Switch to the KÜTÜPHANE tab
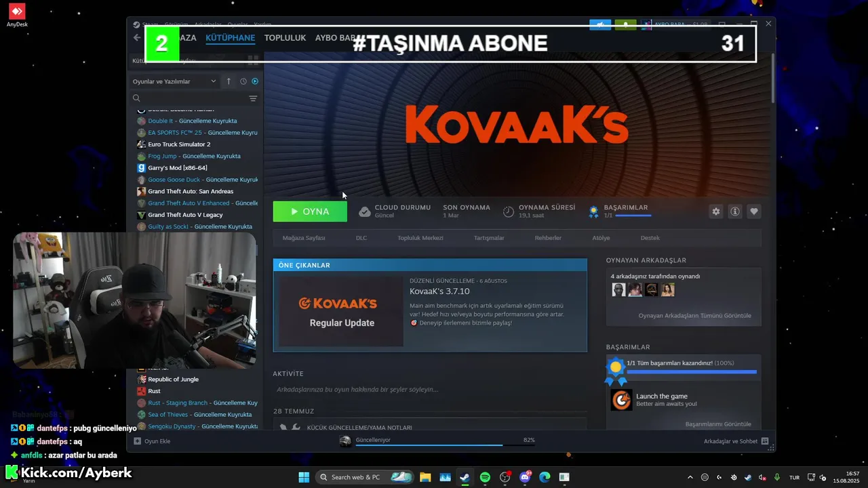The height and width of the screenshot is (488, 868). click(231, 38)
